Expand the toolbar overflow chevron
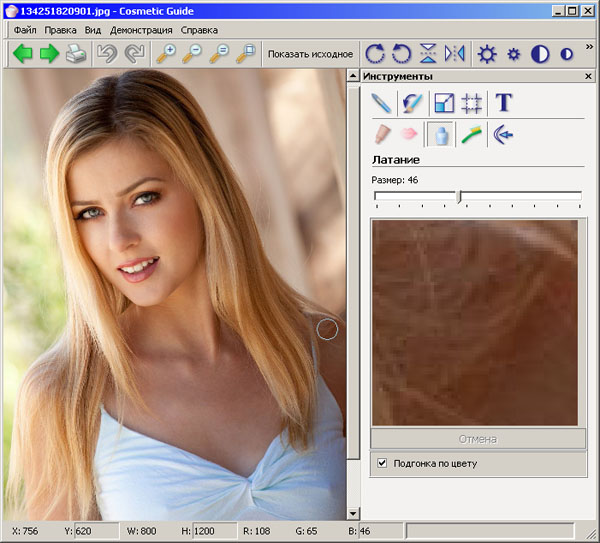The image size is (600, 543). tap(589, 48)
